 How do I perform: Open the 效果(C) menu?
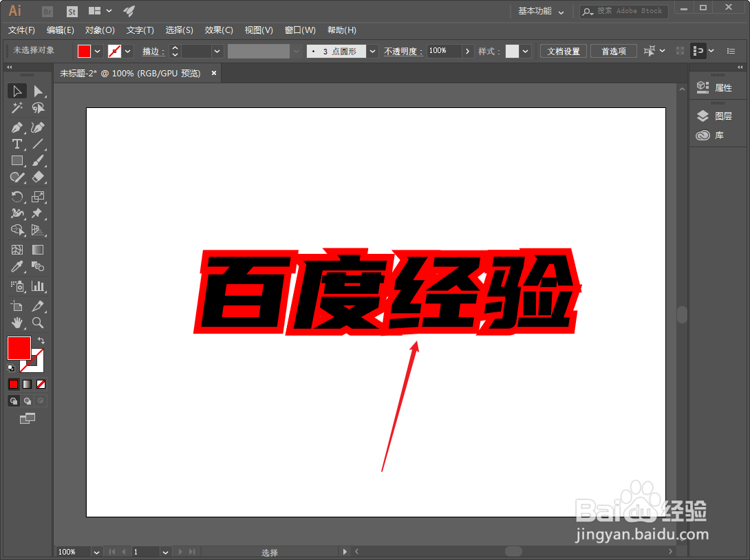click(x=219, y=30)
